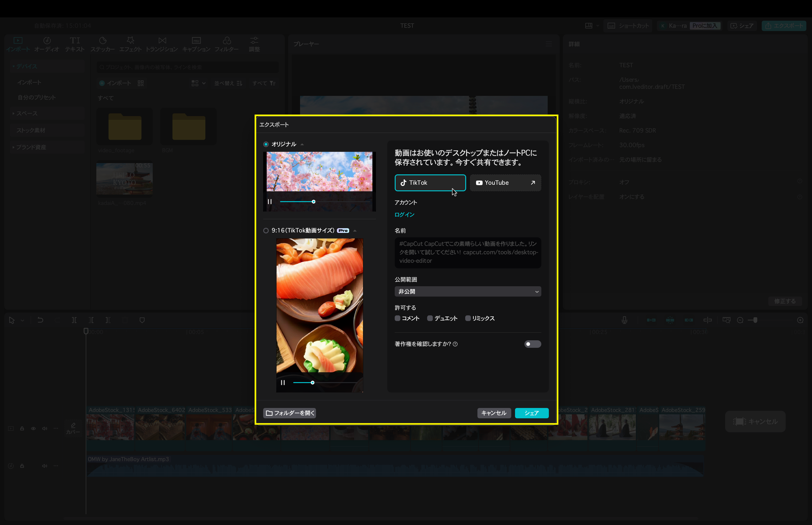Screen dimensions: 812x525
Task: Click the undo icon in timeline toolbar
Action: click(x=40, y=320)
